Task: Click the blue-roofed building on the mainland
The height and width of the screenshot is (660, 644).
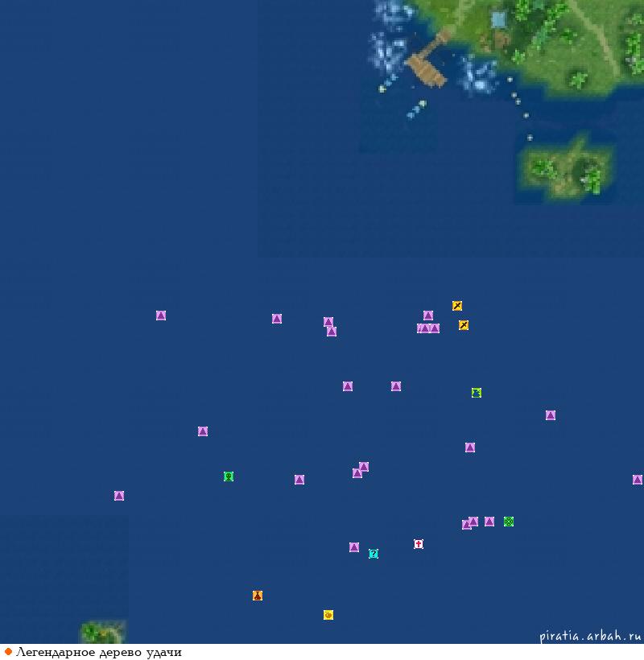Action: [499, 19]
